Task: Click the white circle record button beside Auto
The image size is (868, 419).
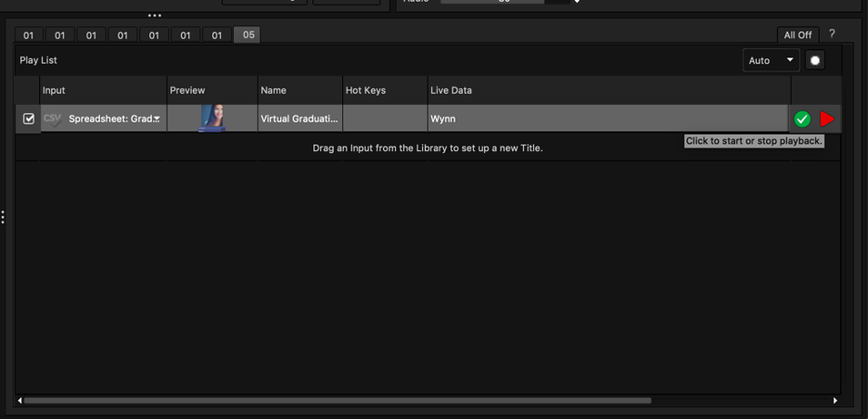Action: 815,60
